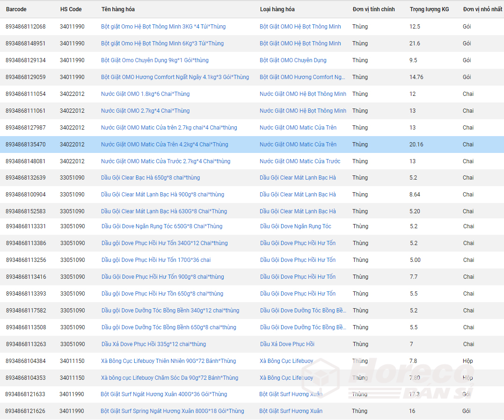Image resolution: width=504 pixels, height=420 pixels.
Task: Click the Tên hàng hóa column header
Action: click(118, 9)
